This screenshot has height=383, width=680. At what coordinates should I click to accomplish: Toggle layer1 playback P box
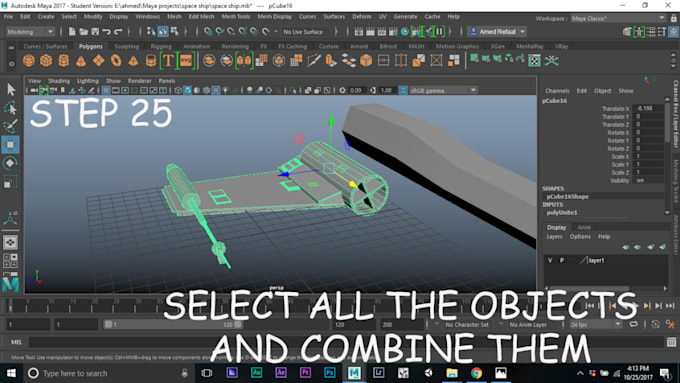point(562,260)
